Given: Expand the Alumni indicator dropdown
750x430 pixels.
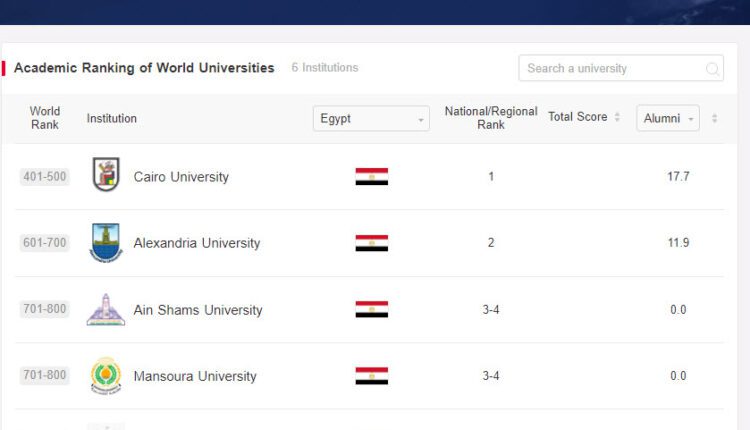Looking at the screenshot, I should click(x=668, y=119).
